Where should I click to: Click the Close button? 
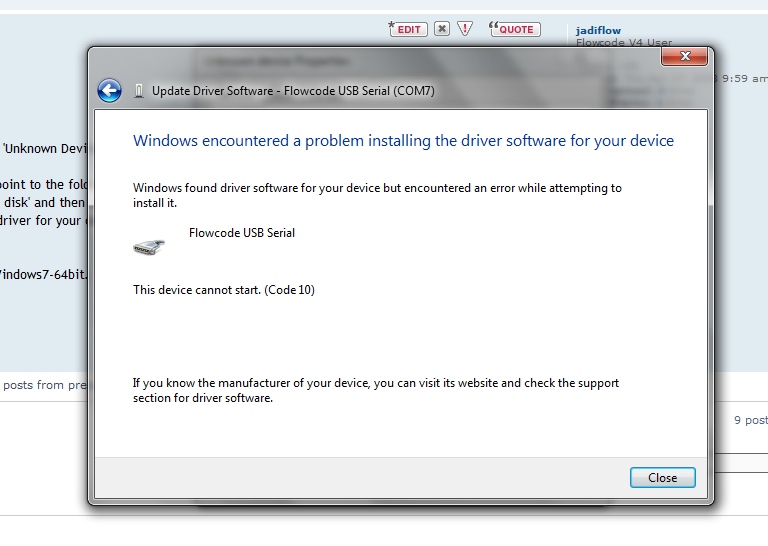[x=662, y=477]
